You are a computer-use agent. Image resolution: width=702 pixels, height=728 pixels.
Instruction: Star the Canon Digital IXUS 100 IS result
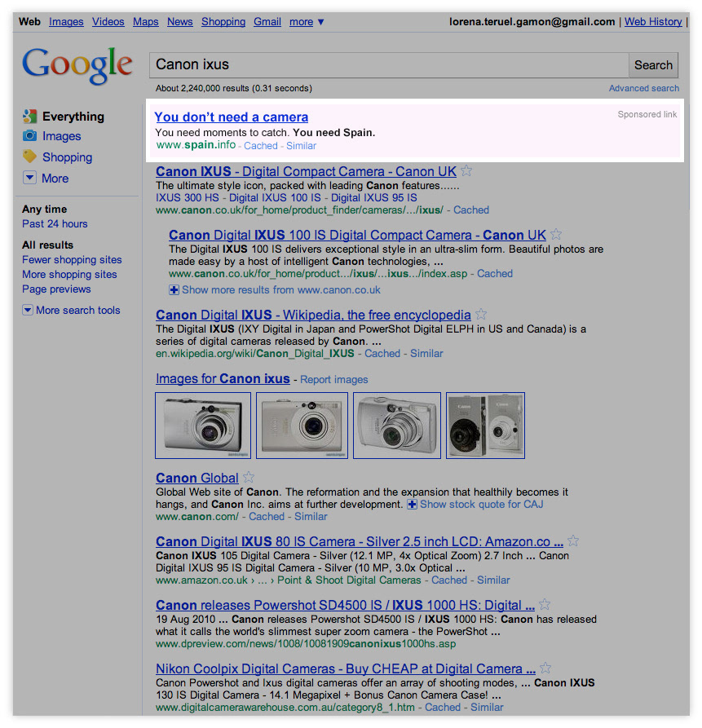pyautogui.click(x=556, y=235)
